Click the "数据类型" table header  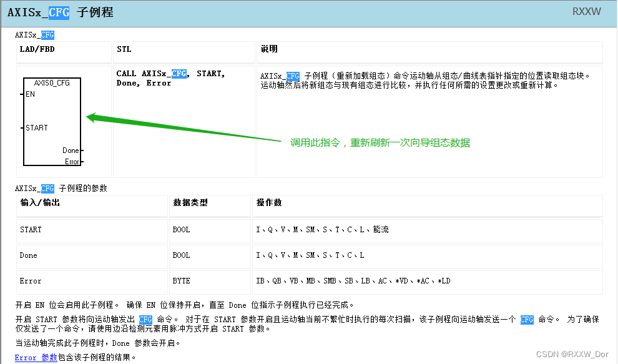pyautogui.click(x=190, y=203)
